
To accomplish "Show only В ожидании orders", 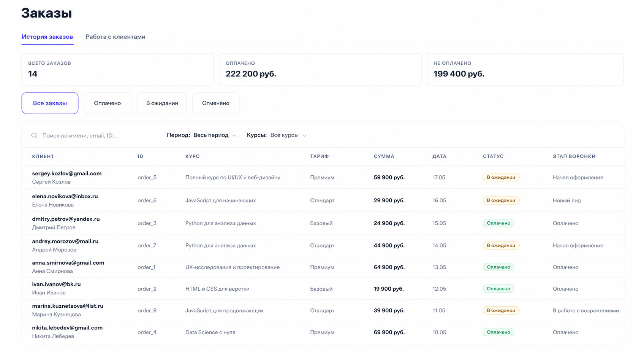I will pos(162,103).
